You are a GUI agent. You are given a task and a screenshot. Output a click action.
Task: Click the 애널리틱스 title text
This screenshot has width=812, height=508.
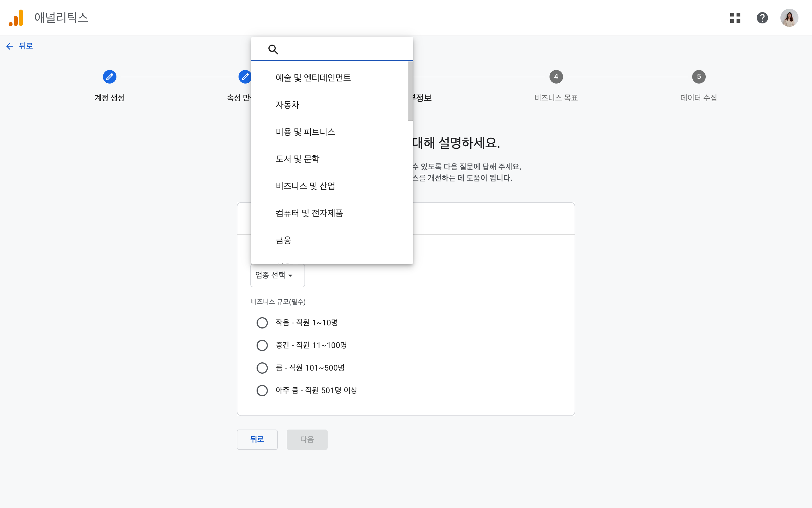tap(61, 17)
